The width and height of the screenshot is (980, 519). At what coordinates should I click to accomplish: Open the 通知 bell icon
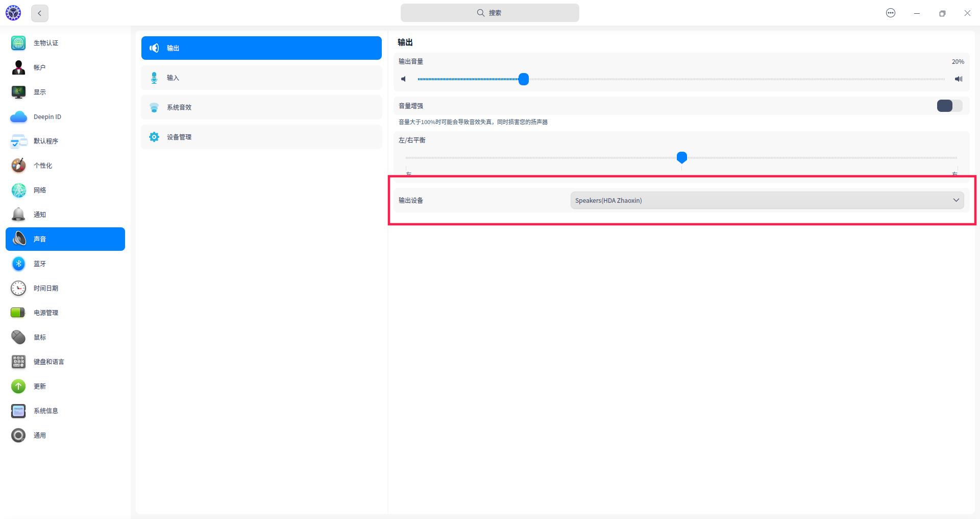tap(18, 215)
